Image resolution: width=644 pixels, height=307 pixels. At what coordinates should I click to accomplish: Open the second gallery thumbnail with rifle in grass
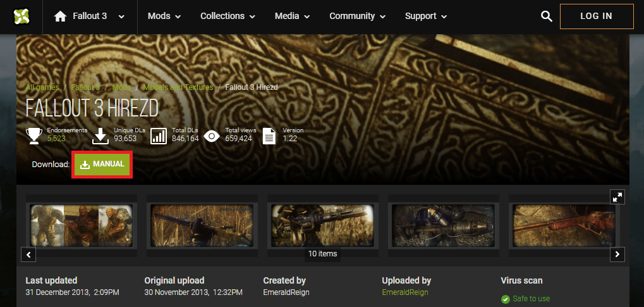pyautogui.click(x=202, y=225)
